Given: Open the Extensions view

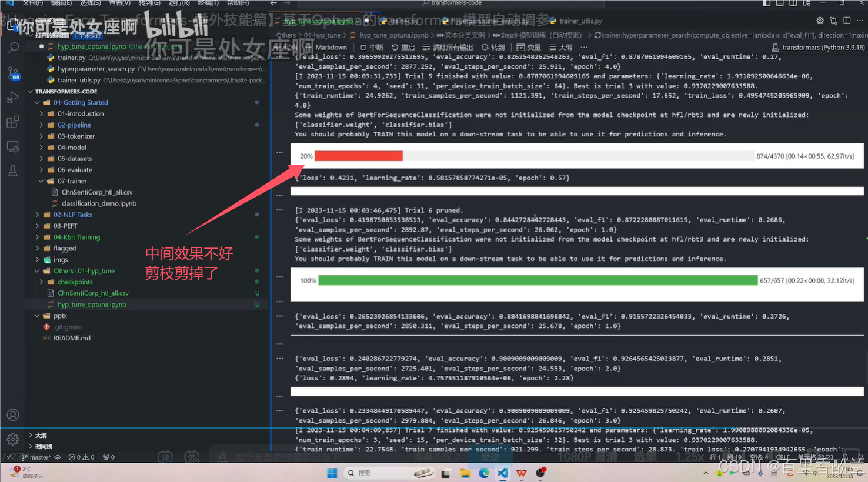Looking at the screenshot, I should click(x=13, y=122).
